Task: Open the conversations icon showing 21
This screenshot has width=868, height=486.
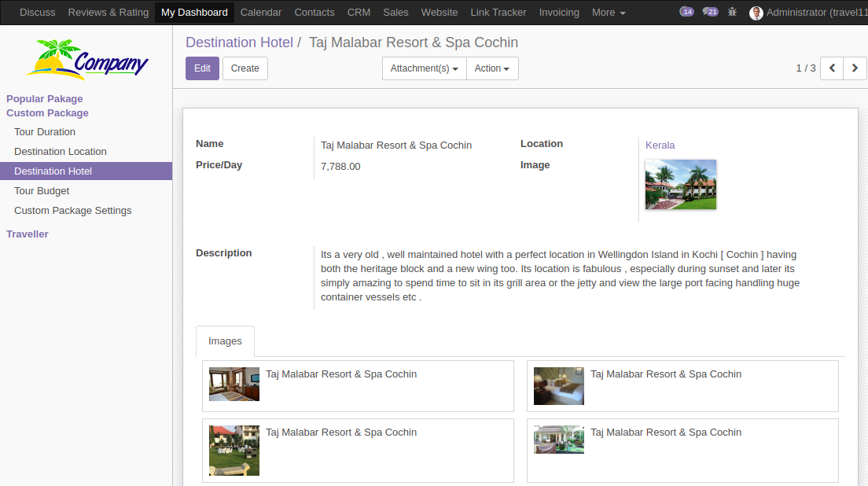Action: pyautogui.click(x=710, y=12)
